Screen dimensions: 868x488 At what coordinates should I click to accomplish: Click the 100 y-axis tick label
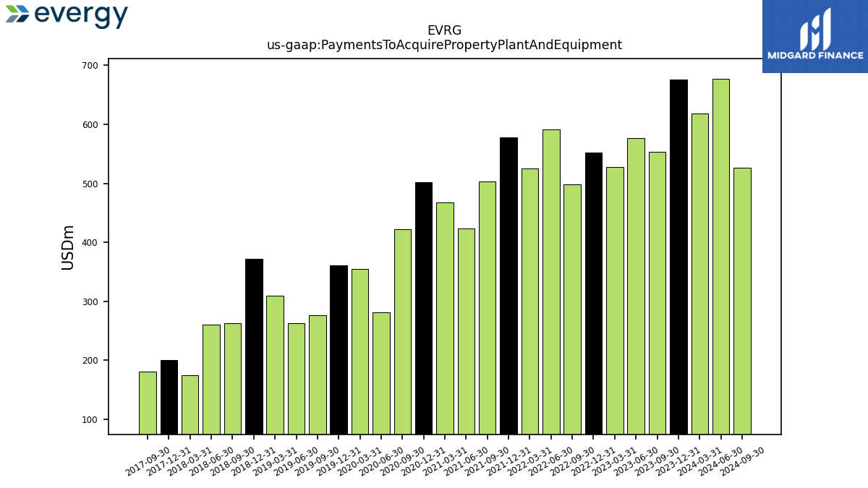coord(91,419)
